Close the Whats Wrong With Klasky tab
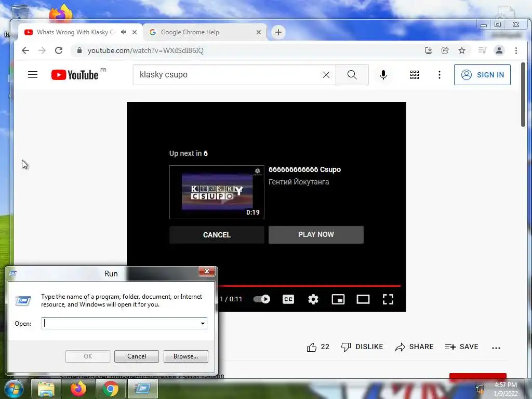Viewport: 532px width, 399px height. (135, 32)
